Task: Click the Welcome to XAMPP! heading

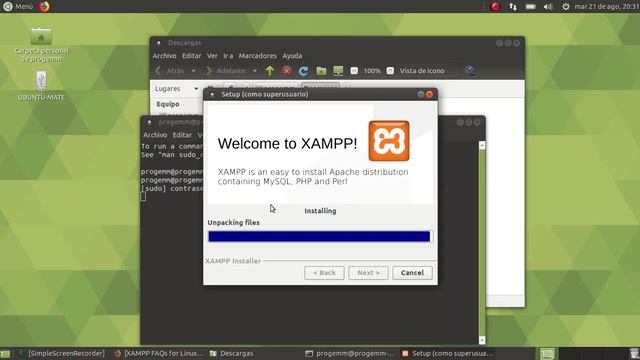Action: pyautogui.click(x=287, y=144)
